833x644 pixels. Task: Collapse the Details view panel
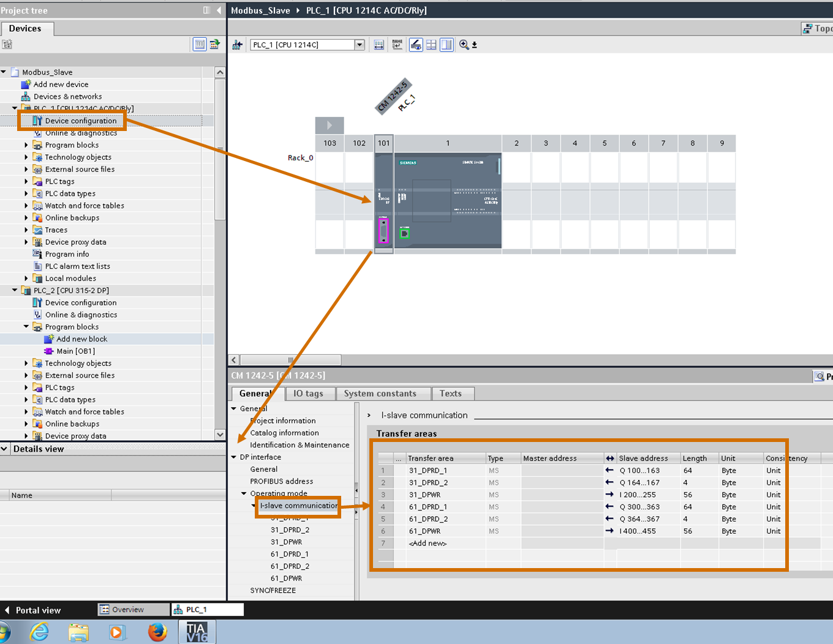tap(5, 449)
